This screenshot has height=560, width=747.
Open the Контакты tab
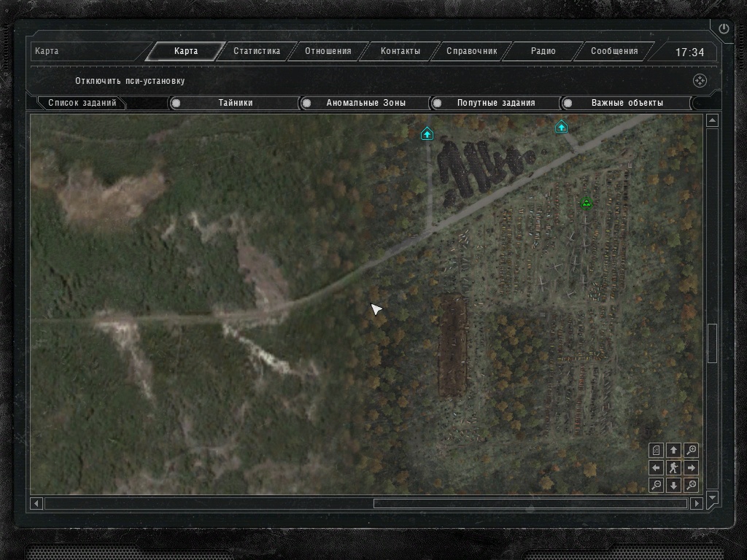point(400,51)
